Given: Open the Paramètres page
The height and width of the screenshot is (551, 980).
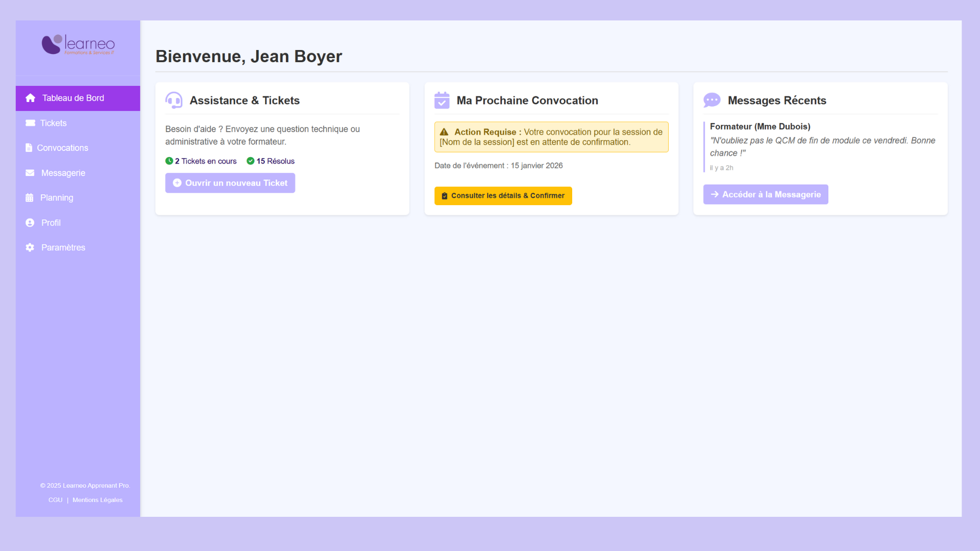Looking at the screenshot, I should 63,247.
